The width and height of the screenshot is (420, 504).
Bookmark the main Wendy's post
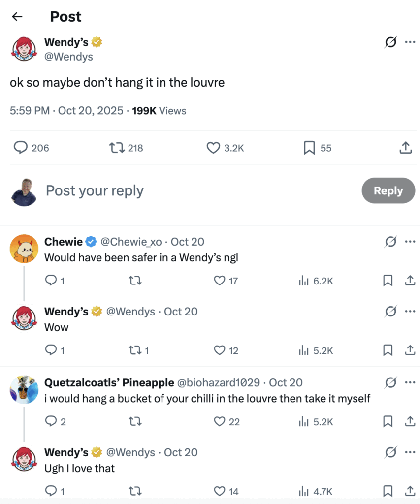coord(309,148)
